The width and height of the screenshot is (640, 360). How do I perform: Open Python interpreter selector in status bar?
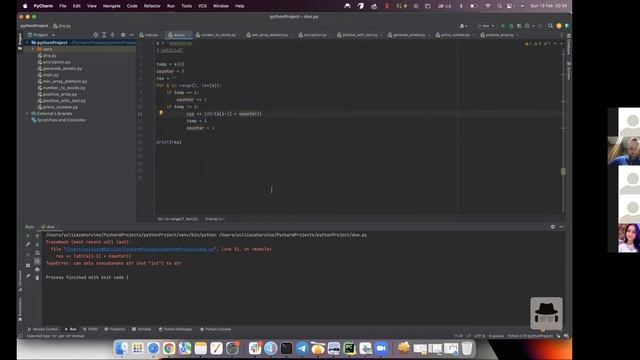530,336
